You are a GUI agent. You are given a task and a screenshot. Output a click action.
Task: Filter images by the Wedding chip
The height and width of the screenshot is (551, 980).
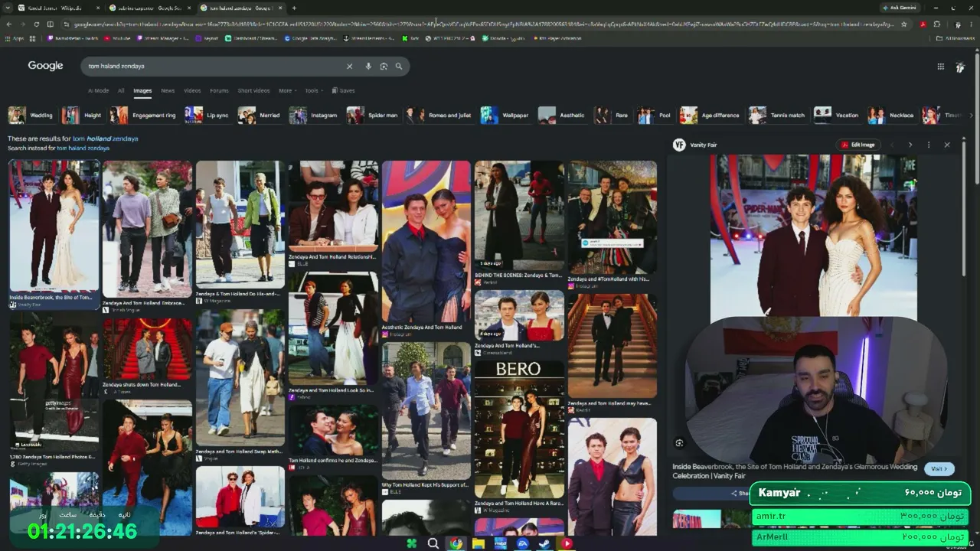click(31, 116)
